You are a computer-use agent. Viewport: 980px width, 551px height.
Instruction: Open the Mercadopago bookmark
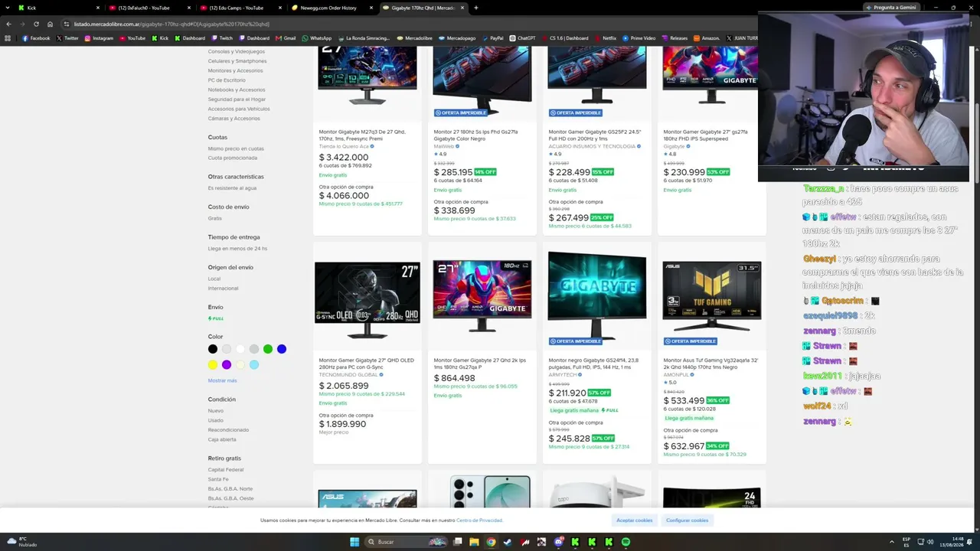tap(457, 38)
